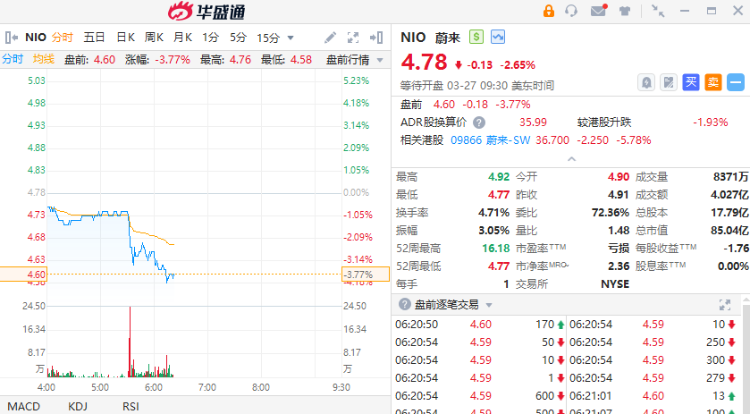
Task: Open help icon beside ADR股换算价
Action: click(479, 122)
